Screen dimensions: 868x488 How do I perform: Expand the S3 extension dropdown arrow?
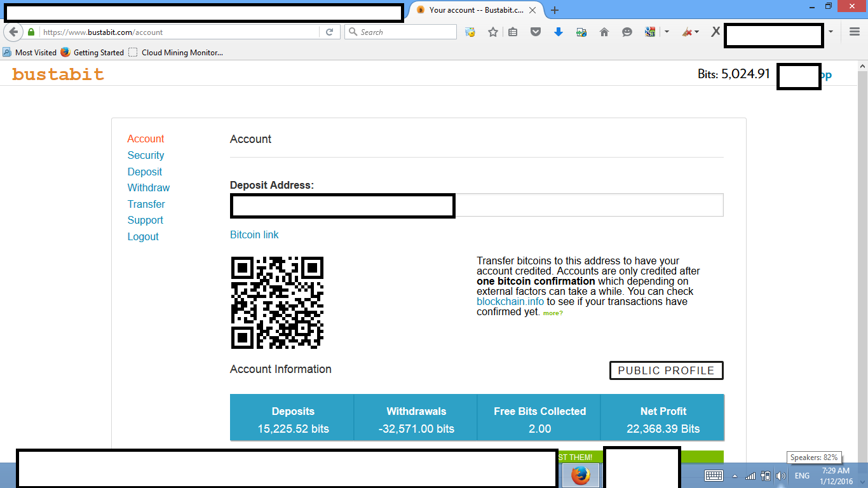(x=667, y=32)
